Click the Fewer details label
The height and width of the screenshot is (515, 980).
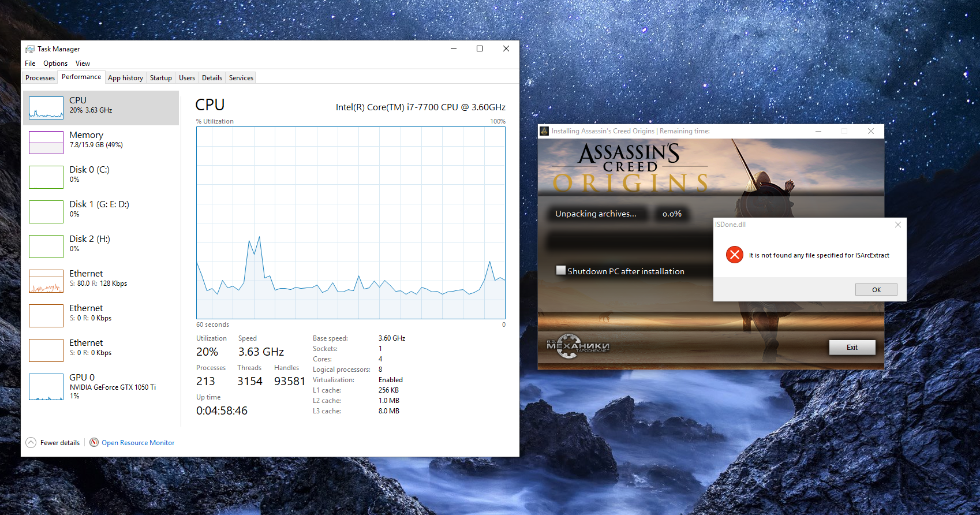point(60,443)
